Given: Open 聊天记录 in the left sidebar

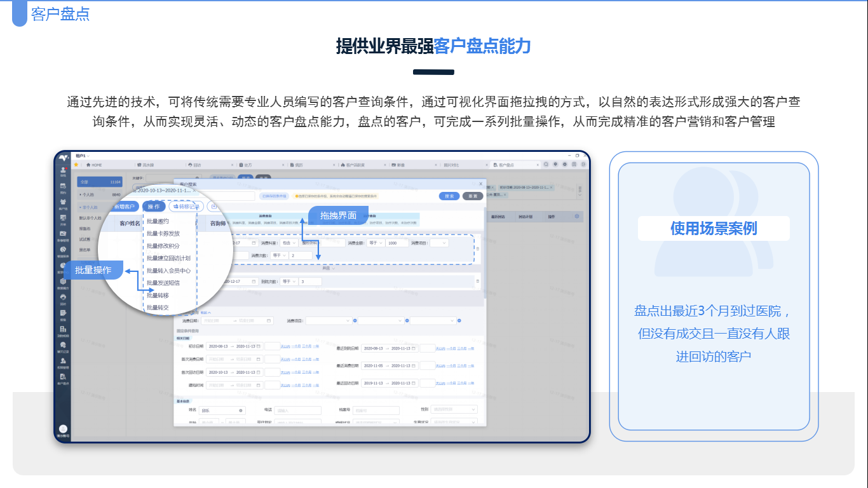Looking at the screenshot, I should tap(63, 347).
